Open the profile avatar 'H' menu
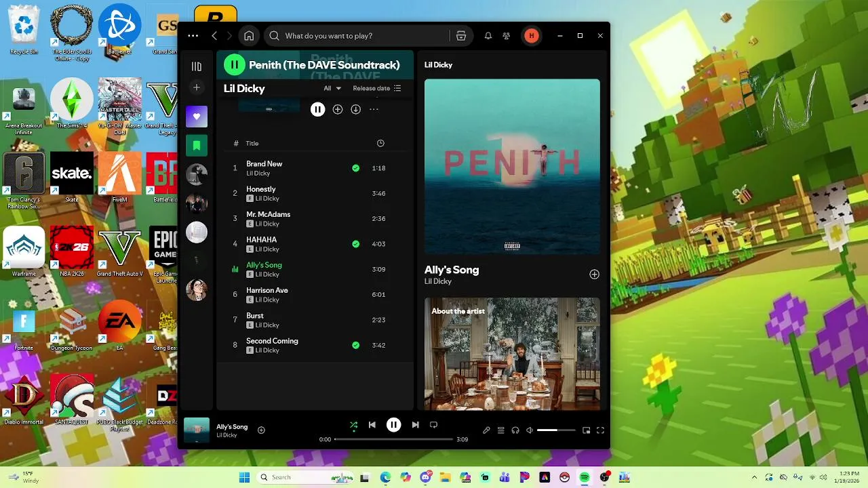The height and width of the screenshot is (488, 868). (x=532, y=36)
